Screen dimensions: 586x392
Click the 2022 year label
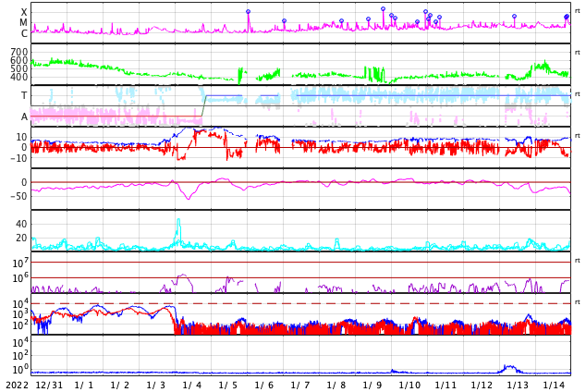18,386
